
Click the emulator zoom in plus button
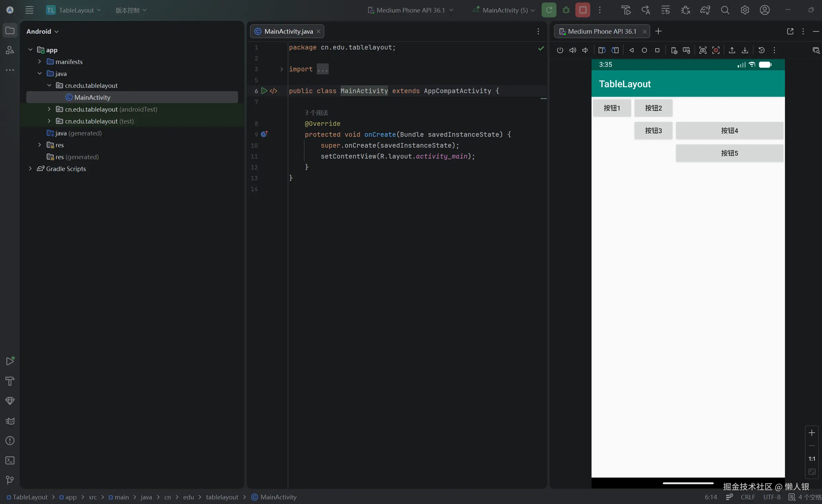[812, 433]
